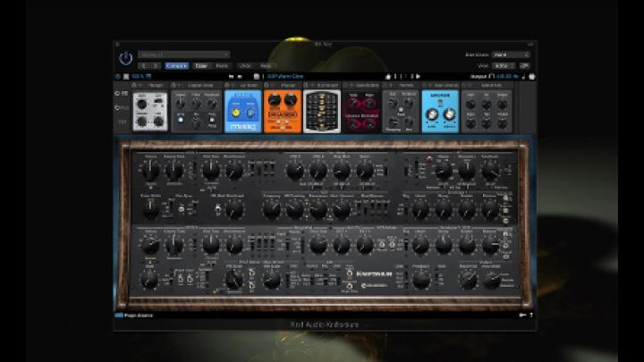Open the Side Chain dropdown

pyautogui.click(x=511, y=55)
